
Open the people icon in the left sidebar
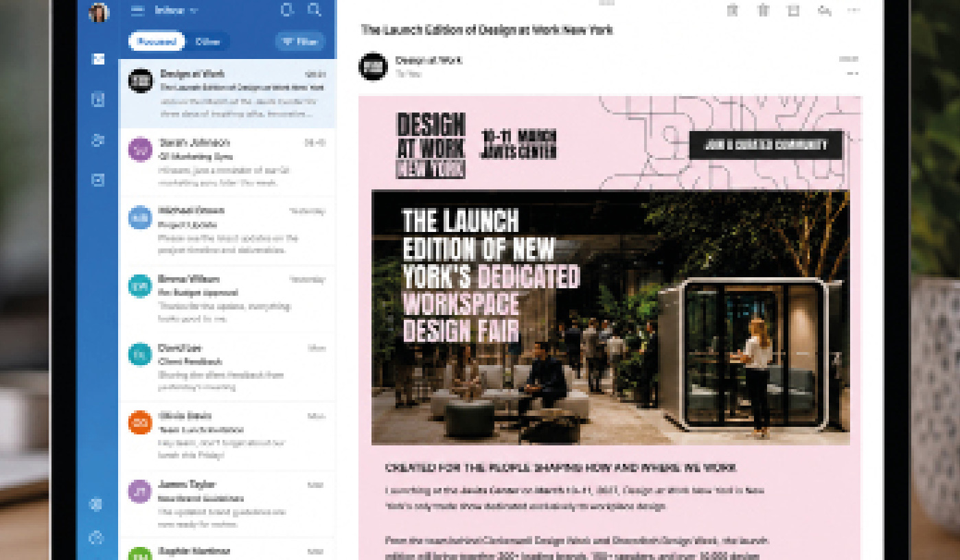click(x=98, y=140)
